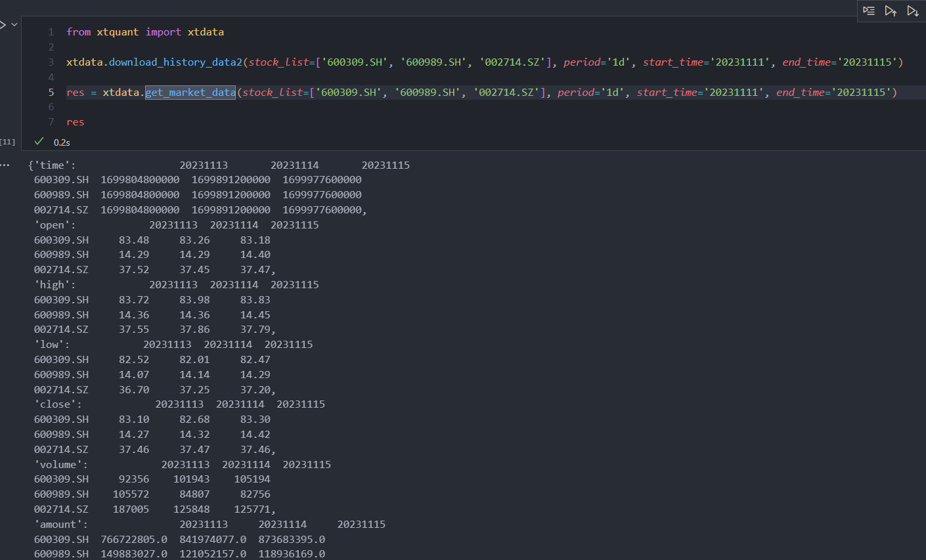926x560 pixels.
Task: Click amount value 118936169.0
Action: point(292,554)
